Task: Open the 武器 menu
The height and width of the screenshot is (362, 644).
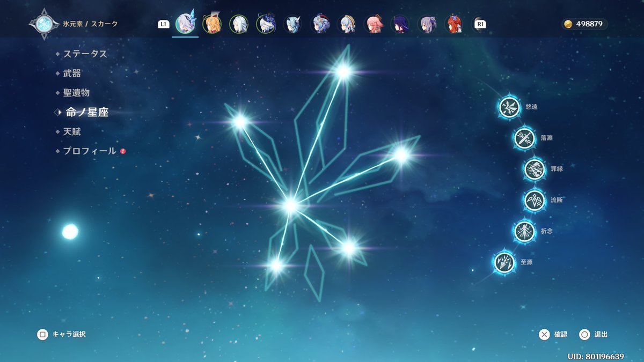Action: (x=72, y=73)
